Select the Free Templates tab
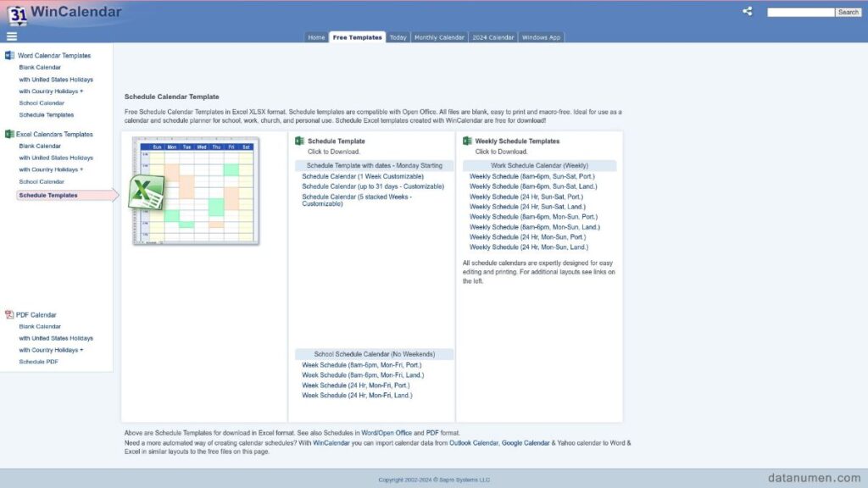 tap(357, 37)
